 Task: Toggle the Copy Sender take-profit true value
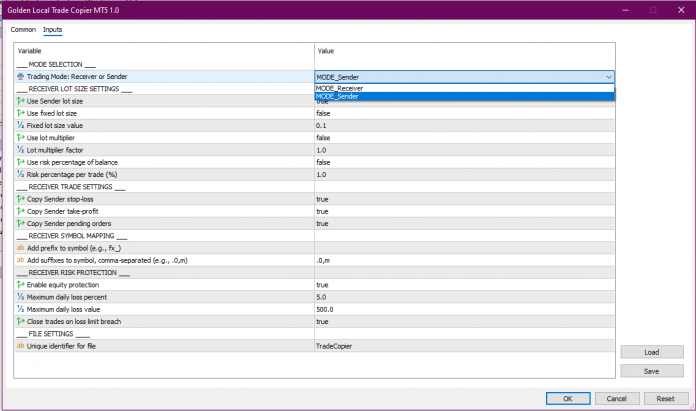tap(322, 211)
